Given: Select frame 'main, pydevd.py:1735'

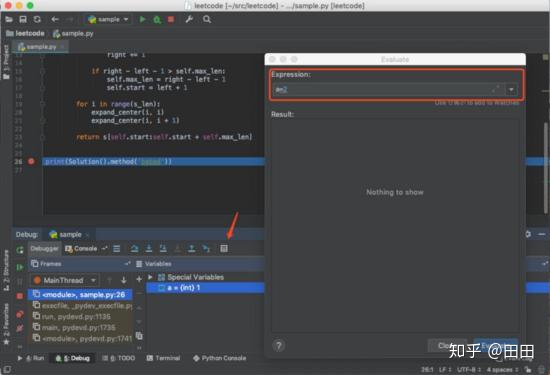Looking at the screenshot, I should pos(80,328).
